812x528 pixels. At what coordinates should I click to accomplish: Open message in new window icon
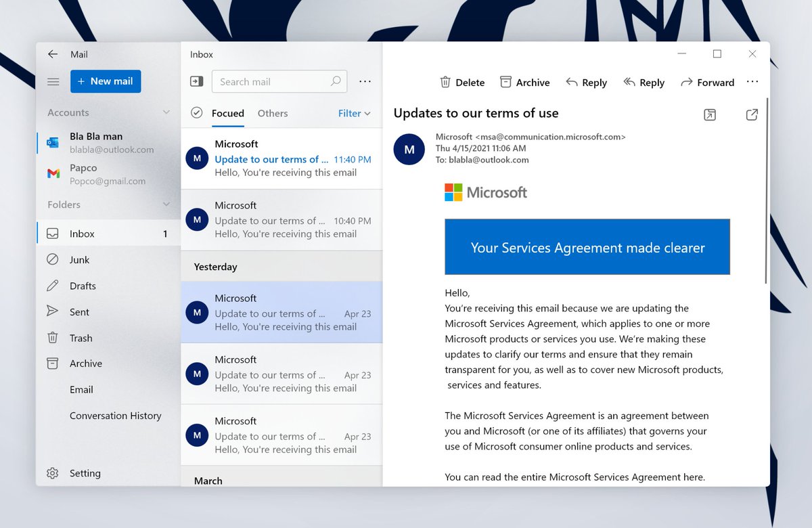point(752,114)
